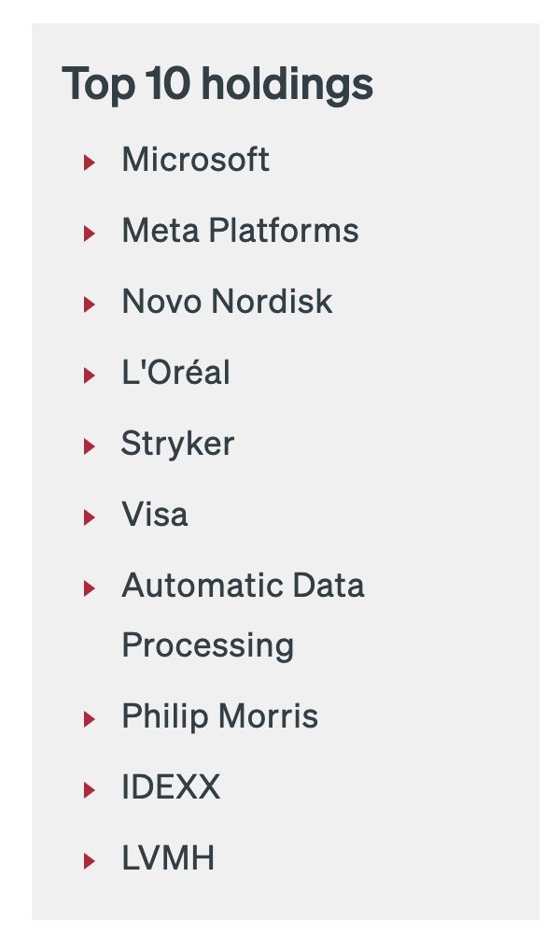
Task: Hit the triangle marker next to Stryker
Action: point(90,446)
